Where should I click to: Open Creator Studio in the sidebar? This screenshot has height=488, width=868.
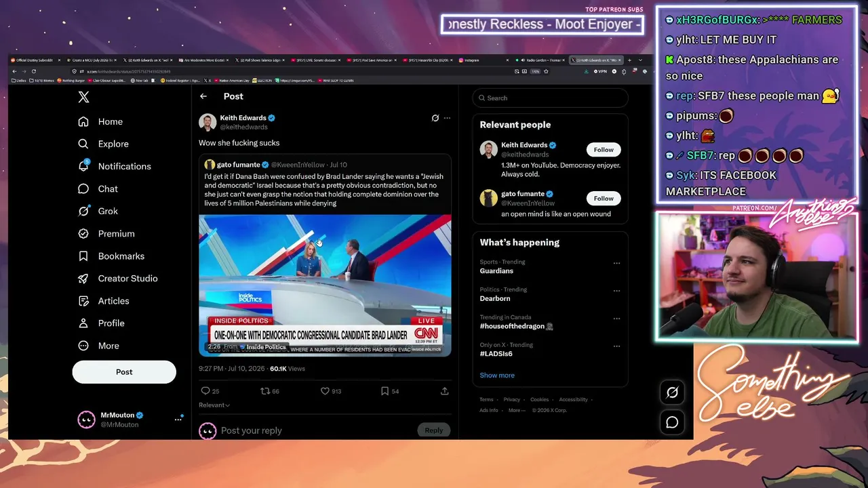click(117, 278)
